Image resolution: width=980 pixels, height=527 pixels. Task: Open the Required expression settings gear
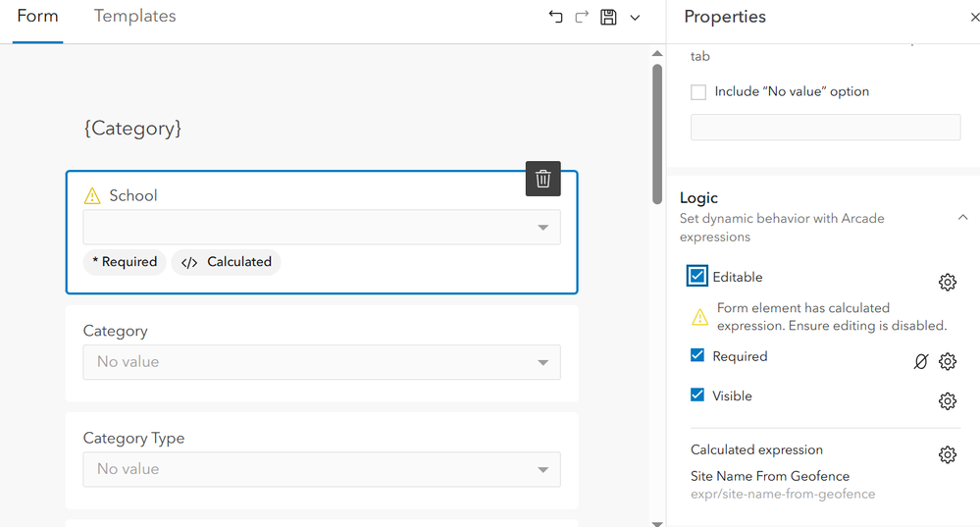pos(947,361)
